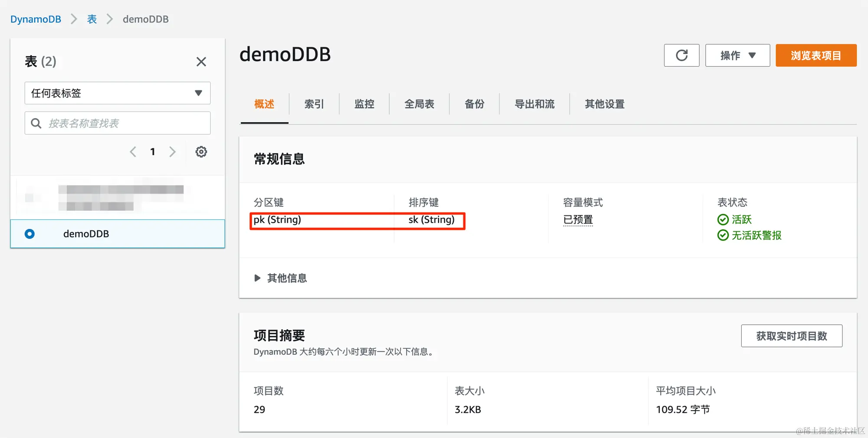Image resolution: width=868 pixels, height=438 pixels.
Task: Click the sk (String) sort key value
Action: pyautogui.click(x=431, y=220)
